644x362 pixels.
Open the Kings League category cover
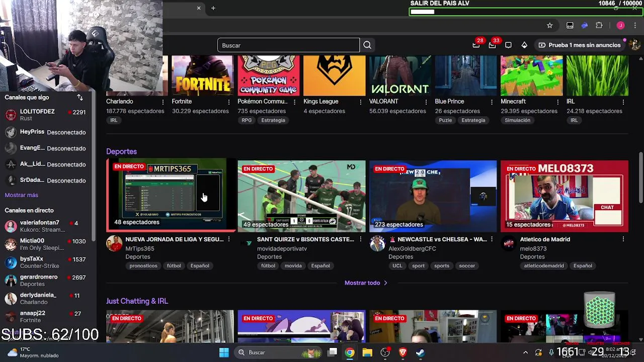point(334,75)
